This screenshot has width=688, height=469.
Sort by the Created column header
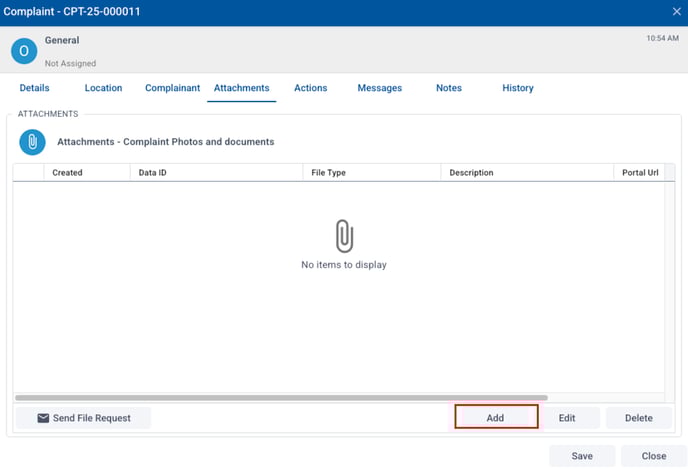click(x=67, y=173)
